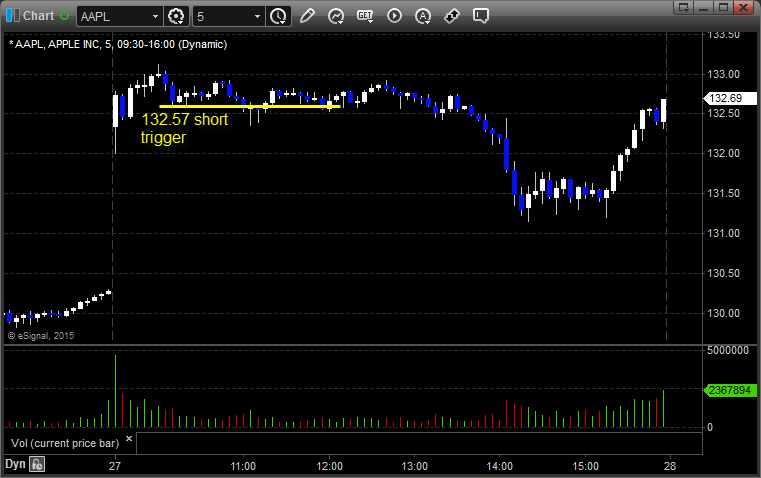Image resolution: width=761 pixels, height=478 pixels.
Task: Click the 131.00 price axis label
Action: 723,233
